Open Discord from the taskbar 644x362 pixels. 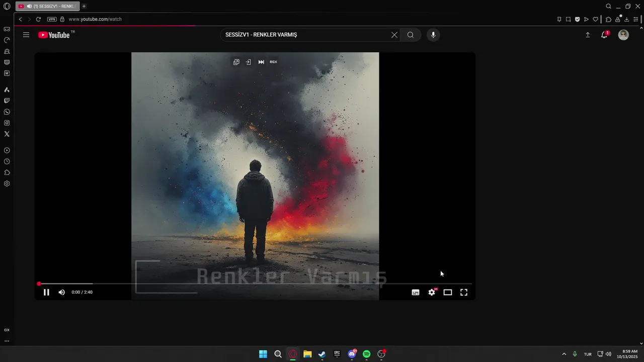(352, 354)
